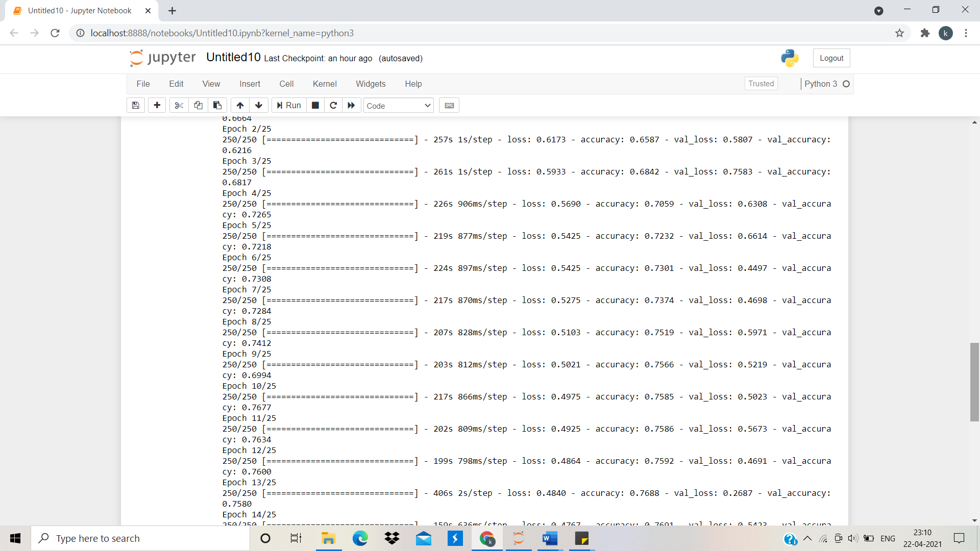Save the notebook using the save icon
This screenshot has width=980, height=551.
[135, 105]
